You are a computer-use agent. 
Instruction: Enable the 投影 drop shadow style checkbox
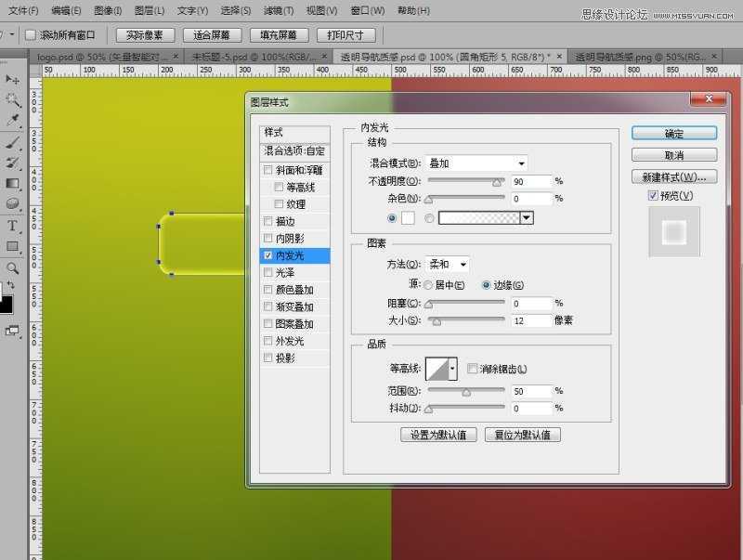[x=268, y=358]
